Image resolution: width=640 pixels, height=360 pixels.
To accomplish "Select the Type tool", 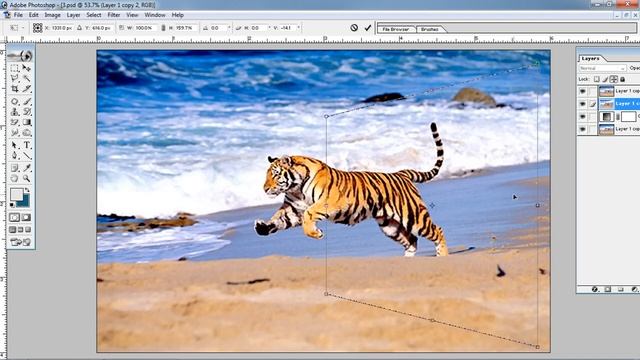I will coord(27,145).
